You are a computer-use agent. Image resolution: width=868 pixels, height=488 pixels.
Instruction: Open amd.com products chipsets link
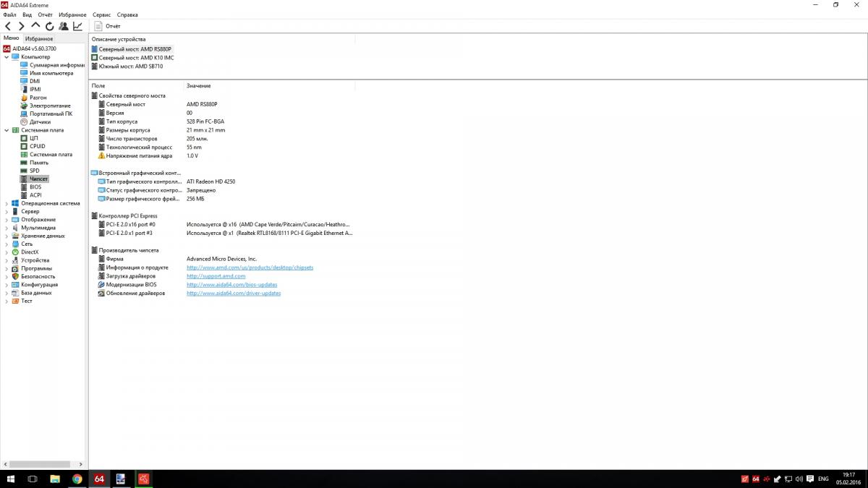click(x=250, y=267)
